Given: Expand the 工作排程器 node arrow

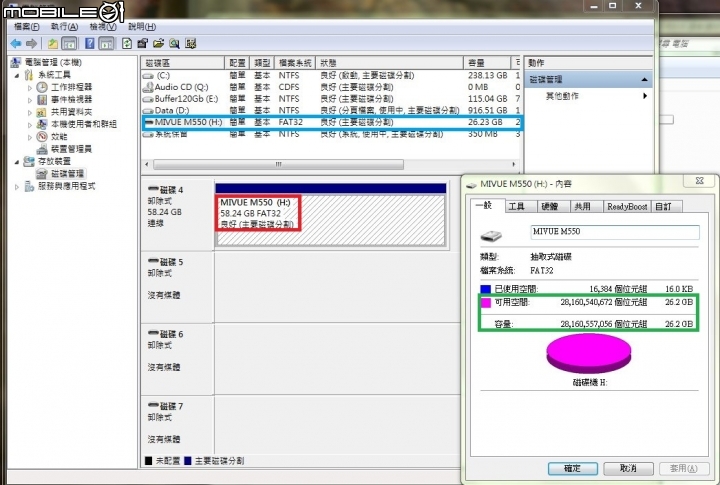Looking at the screenshot, I should [30, 87].
